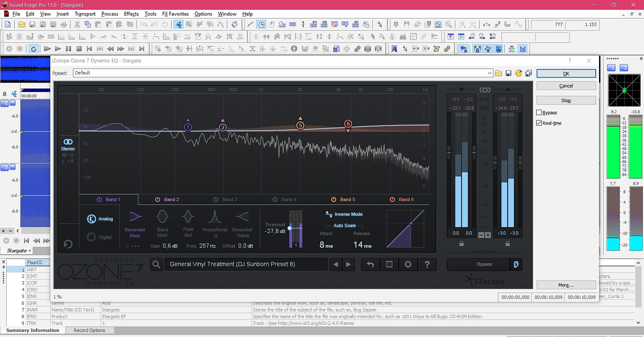644x337 pixels.
Task: Toggle Auto Scale for attack and release
Action: click(x=344, y=226)
